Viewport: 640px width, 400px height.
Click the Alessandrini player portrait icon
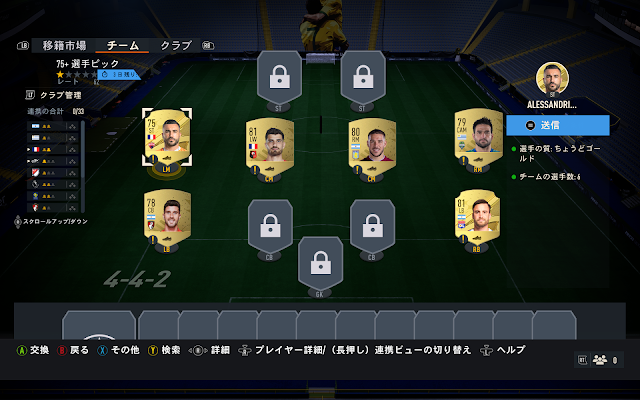[552, 79]
